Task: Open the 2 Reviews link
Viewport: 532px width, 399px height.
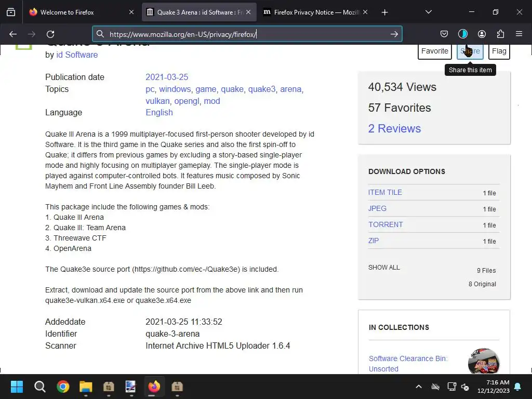Action: point(394,129)
